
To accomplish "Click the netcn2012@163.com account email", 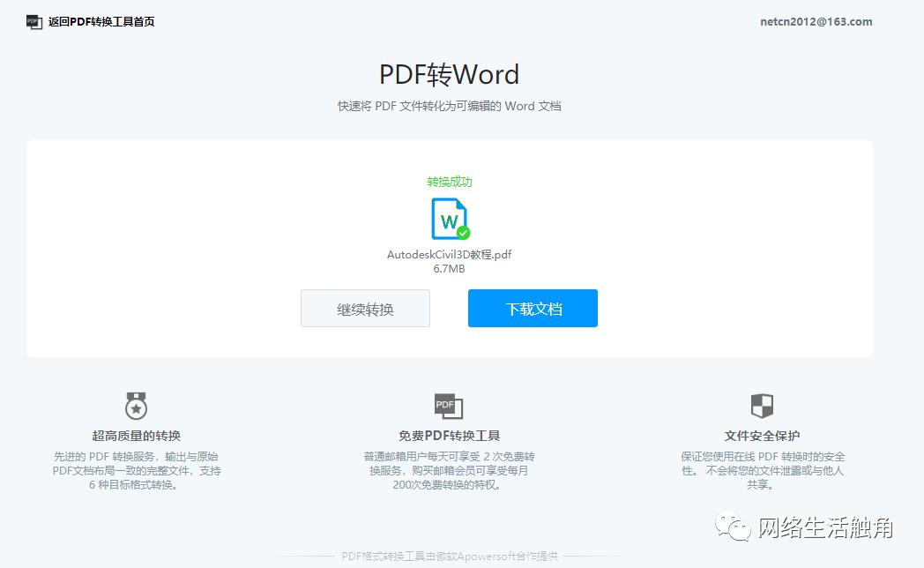I will 816,21.
